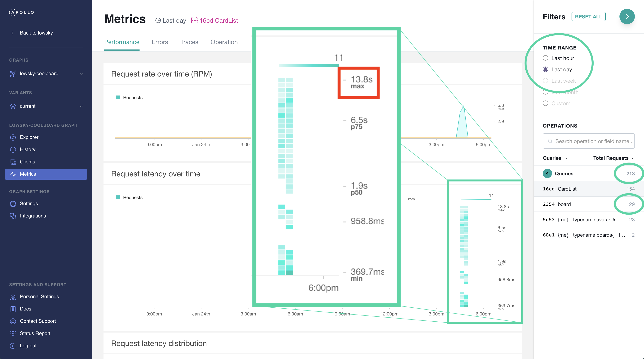Switch to the Errors tab
The height and width of the screenshot is (359, 644).
pos(160,42)
